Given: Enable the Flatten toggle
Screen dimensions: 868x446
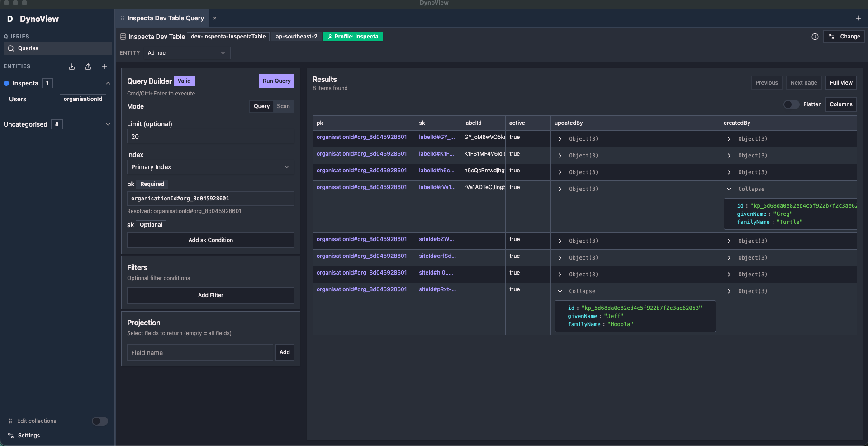Looking at the screenshot, I should point(790,104).
